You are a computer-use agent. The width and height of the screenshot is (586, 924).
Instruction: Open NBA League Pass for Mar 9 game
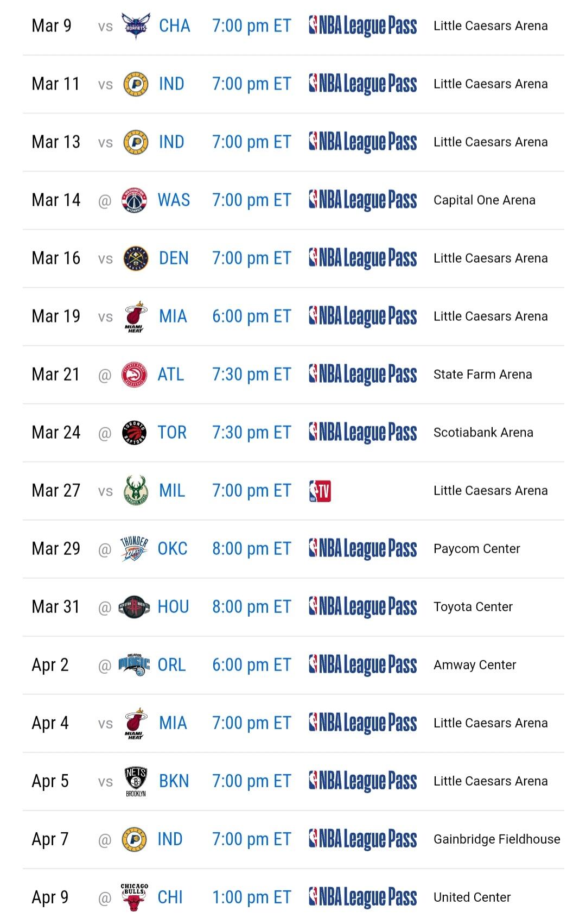[x=362, y=26]
